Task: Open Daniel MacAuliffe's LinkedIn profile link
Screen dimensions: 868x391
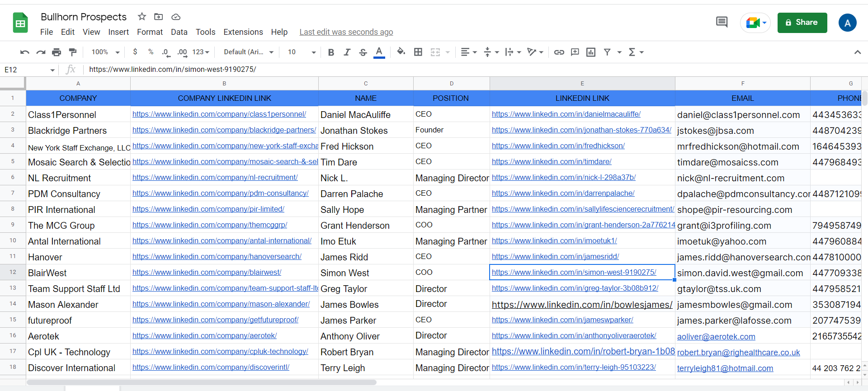Action: pos(566,114)
